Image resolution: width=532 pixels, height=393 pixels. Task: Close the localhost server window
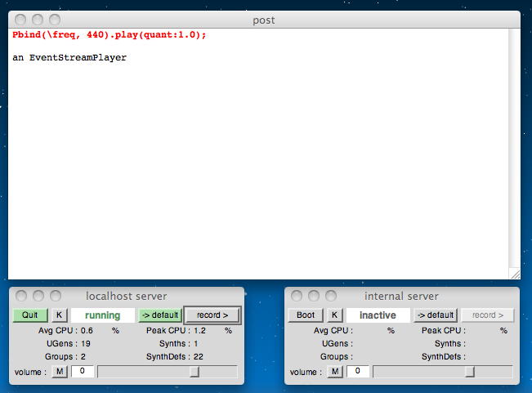pyautogui.click(x=21, y=296)
